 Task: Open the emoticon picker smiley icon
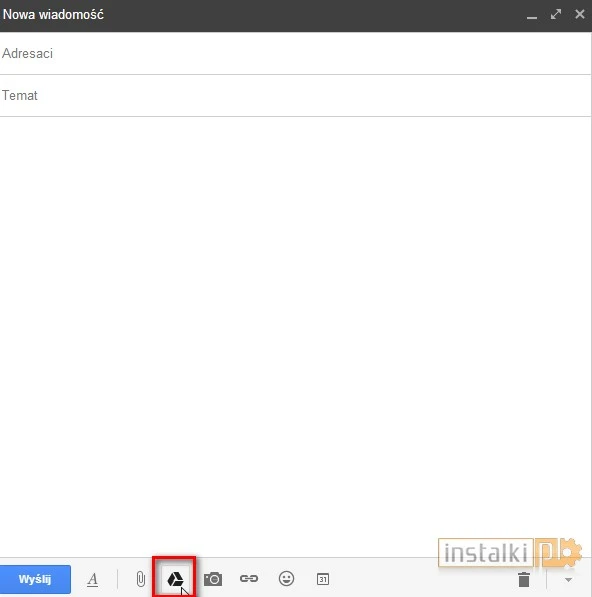tap(286, 579)
